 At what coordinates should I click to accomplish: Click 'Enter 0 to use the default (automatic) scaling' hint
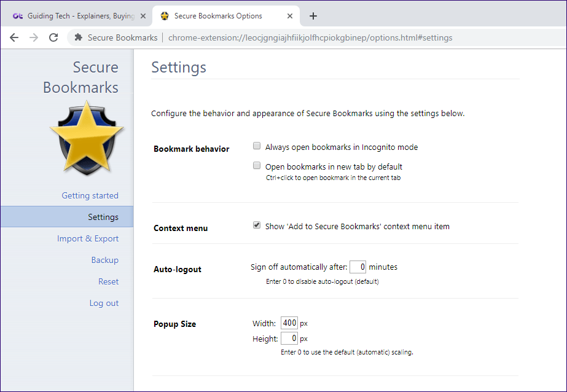point(347,352)
